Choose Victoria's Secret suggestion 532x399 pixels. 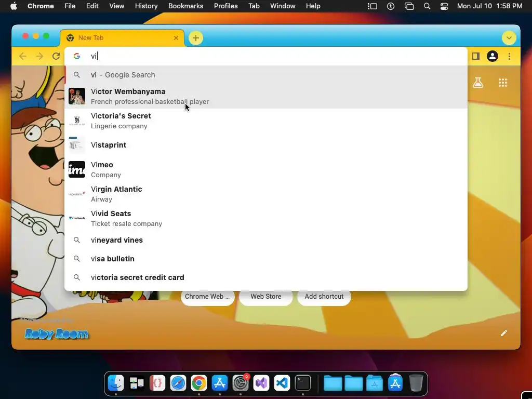tap(266, 121)
